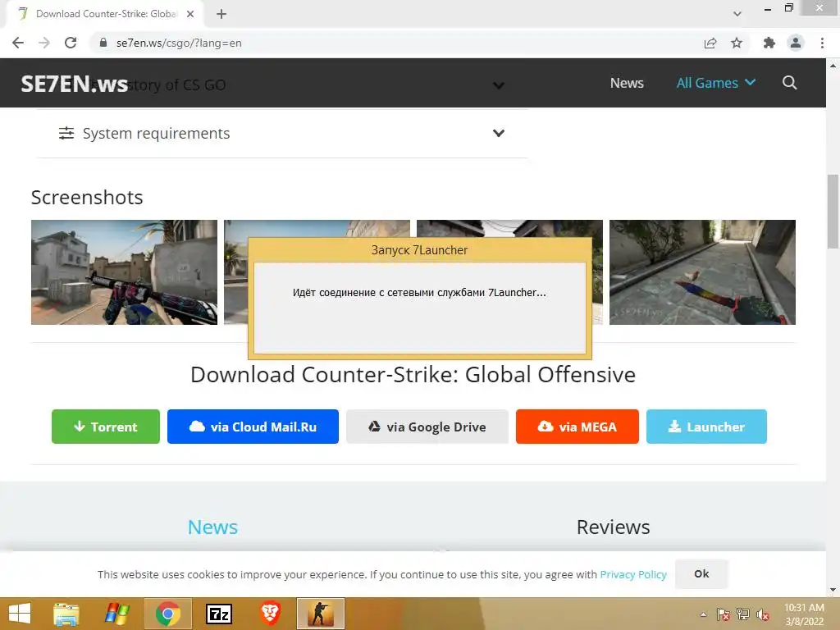
Task: Download via Google Drive button
Action: (427, 427)
